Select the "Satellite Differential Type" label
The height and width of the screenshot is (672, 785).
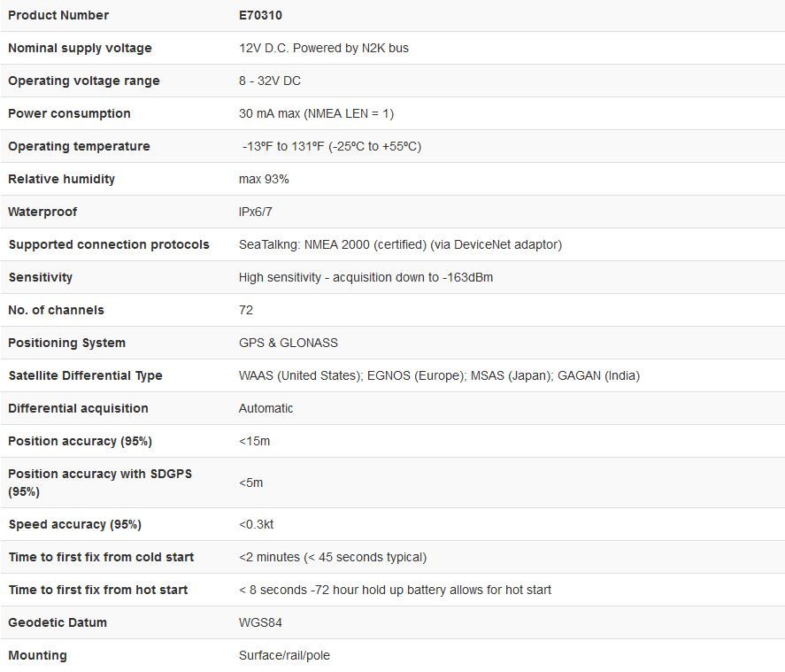coord(85,375)
